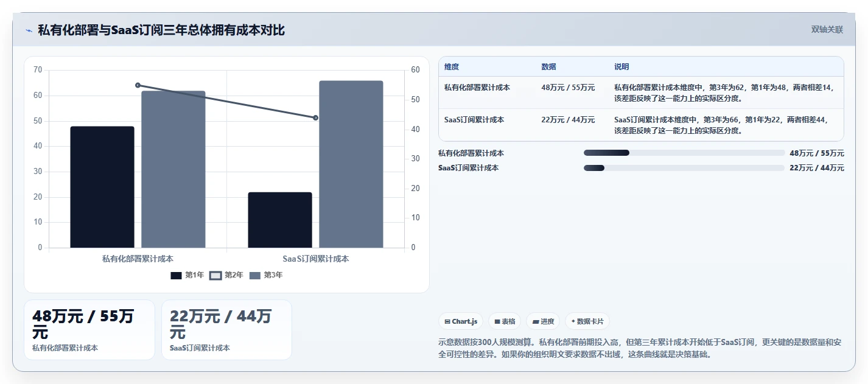Click the 私有化部署累计成本 progress bar
Viewport: 868px width, 384px height.
(x=684, y=153)
